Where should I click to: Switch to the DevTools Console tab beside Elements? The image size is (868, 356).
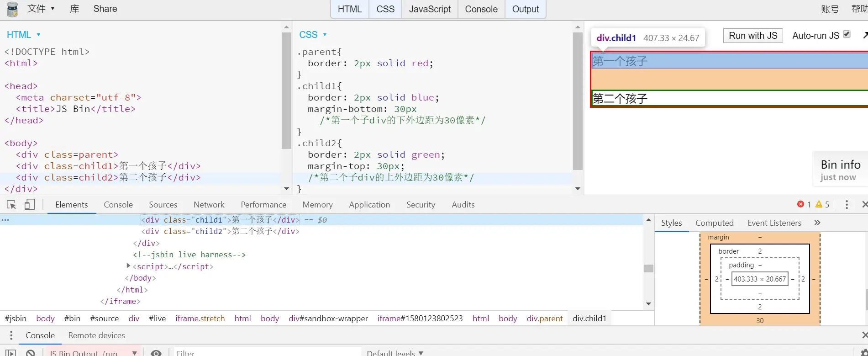pos(118,205)
